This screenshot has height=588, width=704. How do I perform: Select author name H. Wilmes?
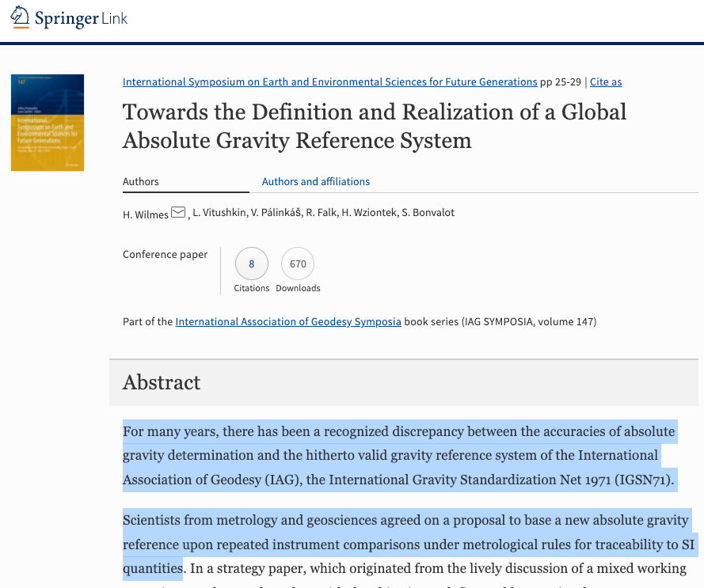(145, 213)
